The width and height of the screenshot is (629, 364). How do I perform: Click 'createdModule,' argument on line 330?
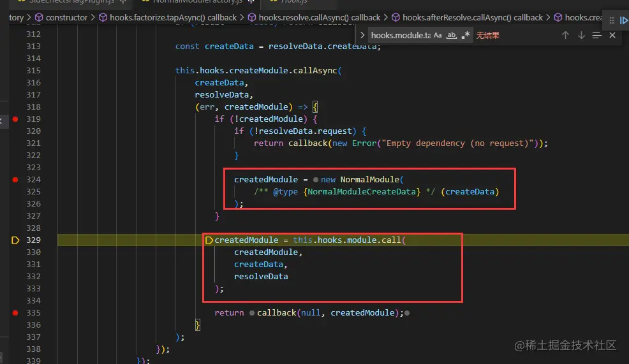(268, 252)
